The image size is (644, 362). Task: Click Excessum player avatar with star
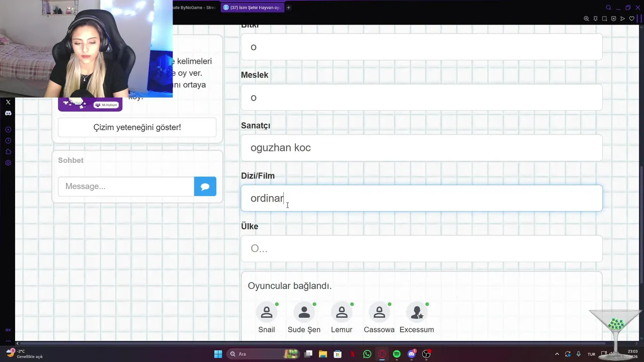pyautogui.click(x=417, y=312)
